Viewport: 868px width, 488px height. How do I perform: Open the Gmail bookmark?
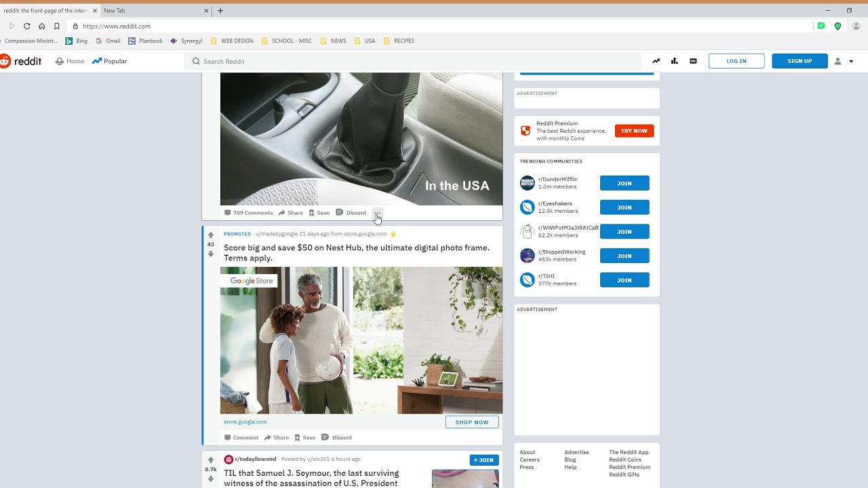[108, 41]
